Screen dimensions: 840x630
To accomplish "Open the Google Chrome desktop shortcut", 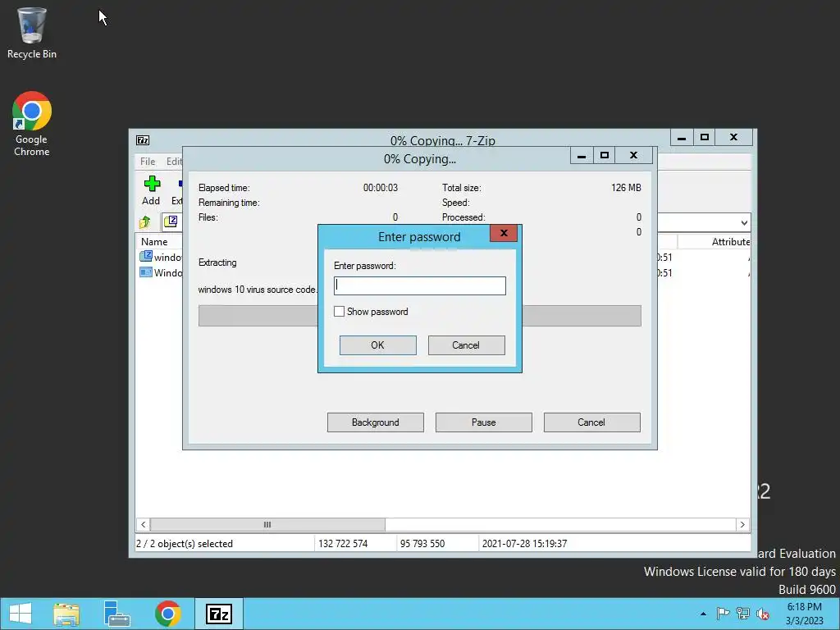I will [x=32, y=124].
